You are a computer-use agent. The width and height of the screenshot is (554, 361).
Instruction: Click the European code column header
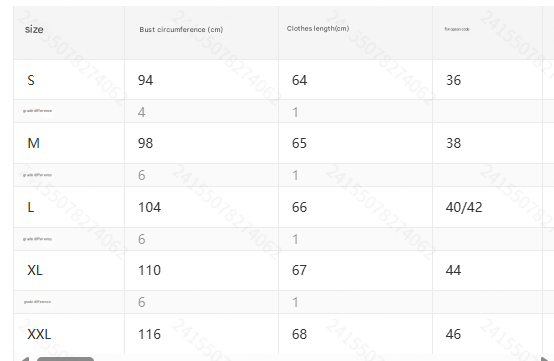tap(457, 29)
